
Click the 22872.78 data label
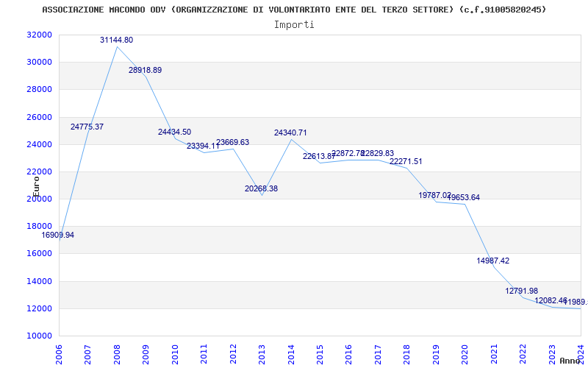coord(348,154)
